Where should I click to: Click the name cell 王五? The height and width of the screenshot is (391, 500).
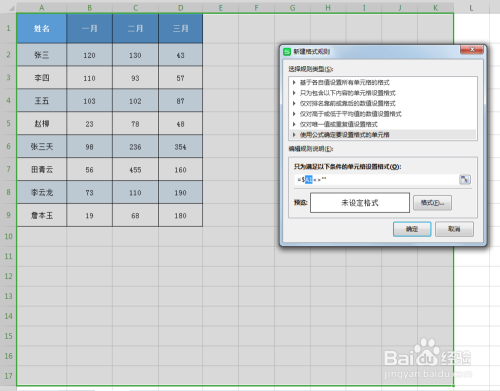42,101
